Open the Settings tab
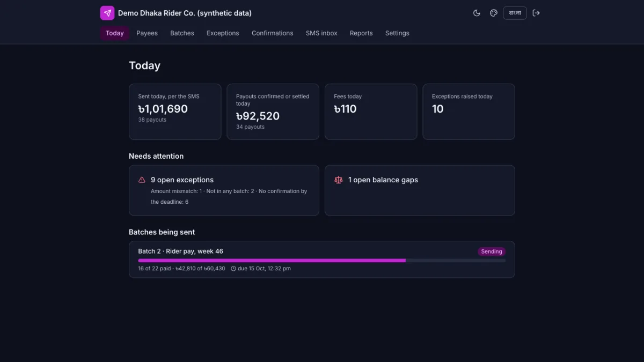 click(x=397, y=33)
